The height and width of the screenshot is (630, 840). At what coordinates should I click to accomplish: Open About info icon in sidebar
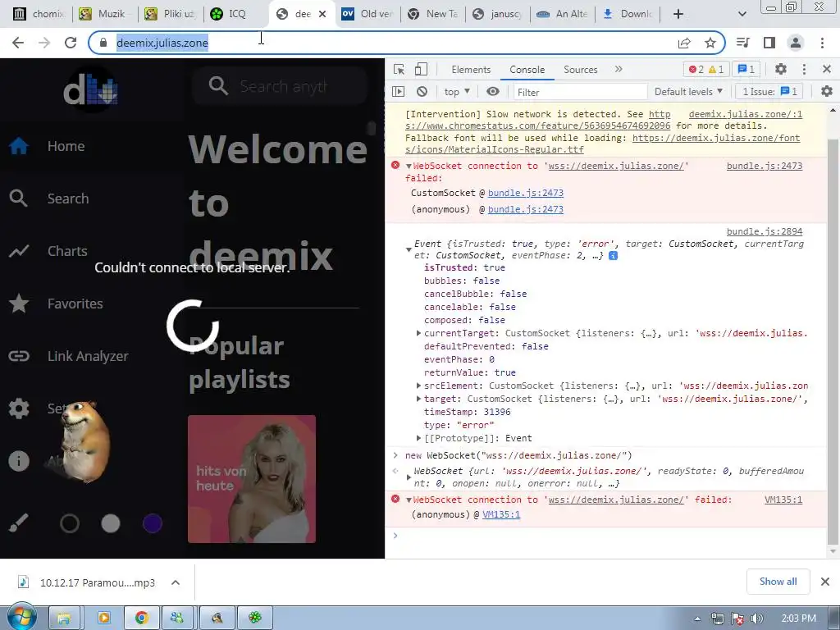pos(19,461)
